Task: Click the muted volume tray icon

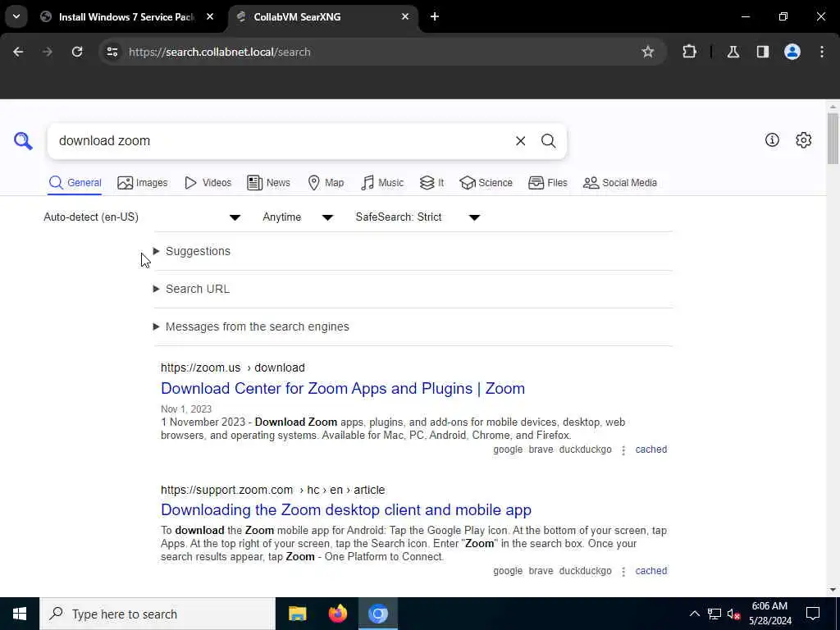Action: (x=734, y=614)
